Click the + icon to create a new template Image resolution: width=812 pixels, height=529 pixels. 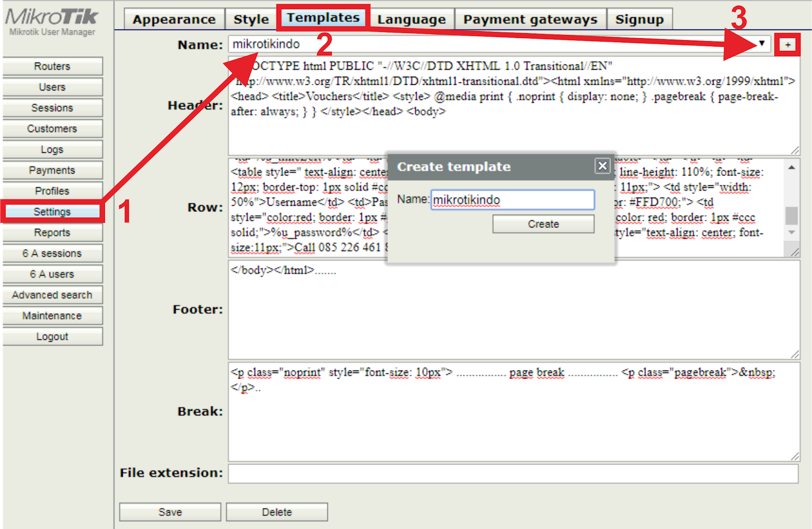pyautogui.click(x=788, y=45)
